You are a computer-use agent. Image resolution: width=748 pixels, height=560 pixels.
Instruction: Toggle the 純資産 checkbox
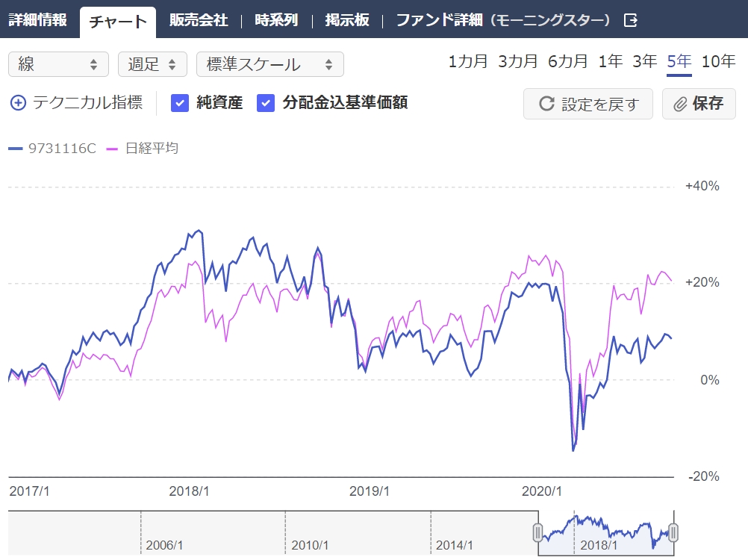(x=180, y=103)
